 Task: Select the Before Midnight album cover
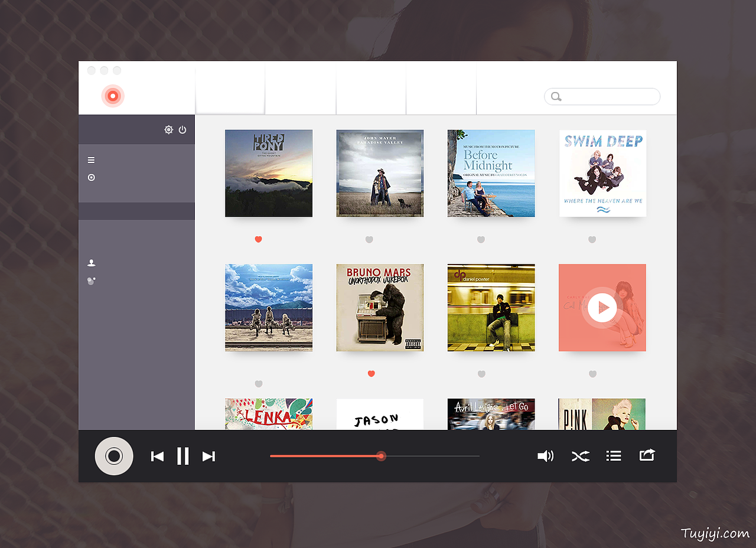coord(491,174)
